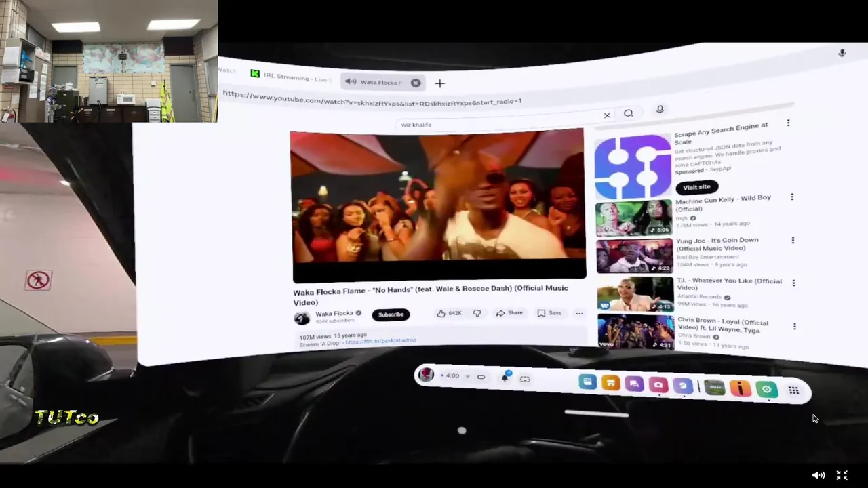Screen dimensions: 868x488
Task: Open the orange 'i' app in the dock
Action: click(740, 388)
